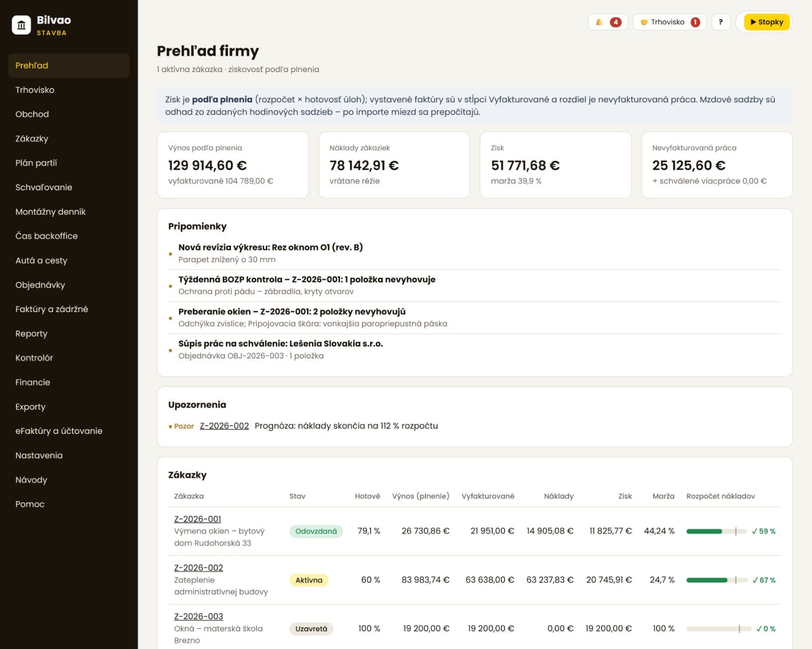Click the Bilvao bank logo icon
The image size is (812, 649).
[21, 25]
